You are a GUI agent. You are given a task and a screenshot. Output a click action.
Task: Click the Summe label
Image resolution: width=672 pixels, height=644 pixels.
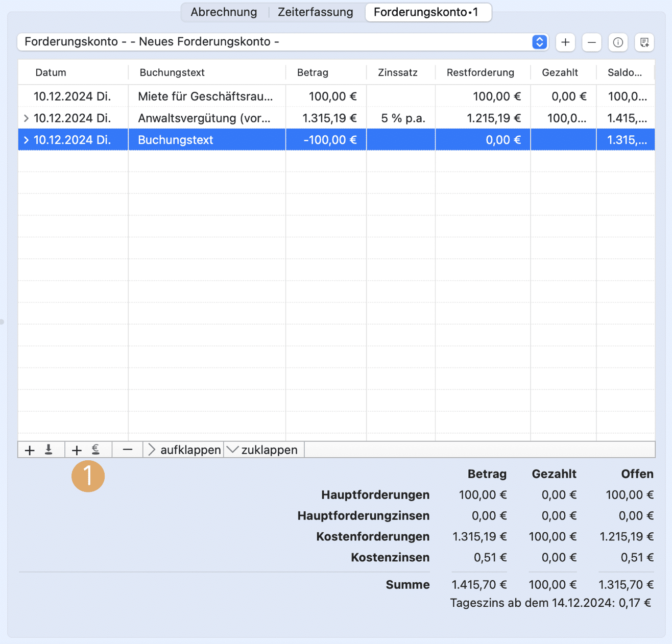coord(407,585)
